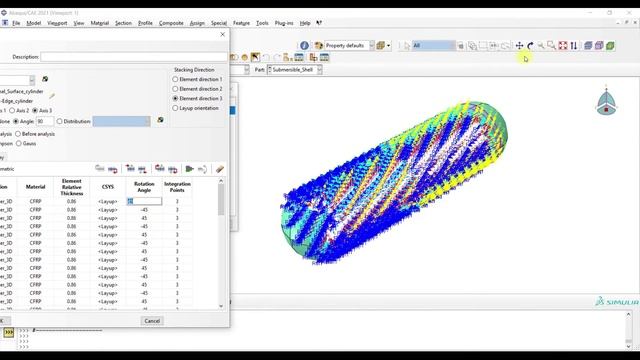Open the Plug-ins menu

click(x=284, y=23)
